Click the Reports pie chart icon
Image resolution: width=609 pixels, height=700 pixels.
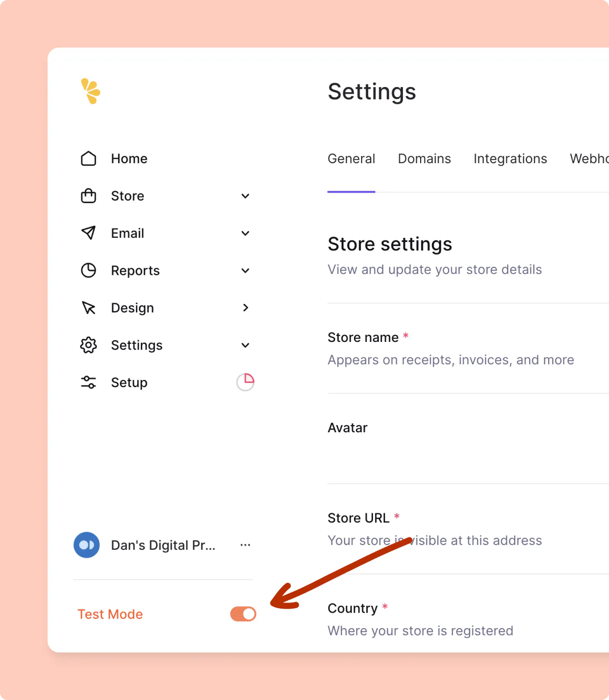click(88, 271)
